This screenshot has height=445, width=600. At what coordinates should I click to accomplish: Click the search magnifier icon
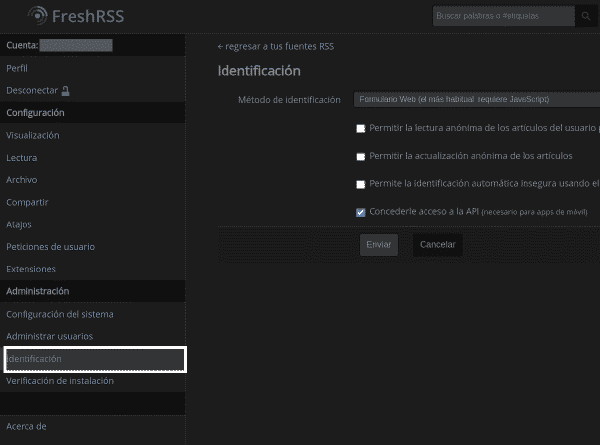(585, 16)
